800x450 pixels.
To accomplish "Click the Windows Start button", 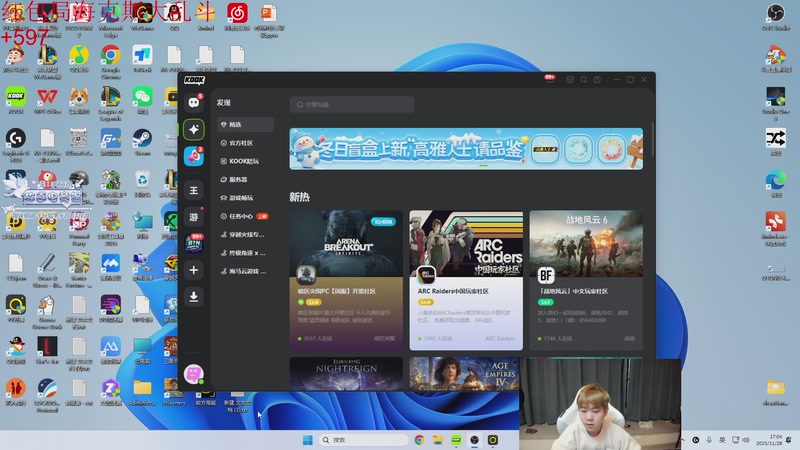I will click(x=308, y=440).
